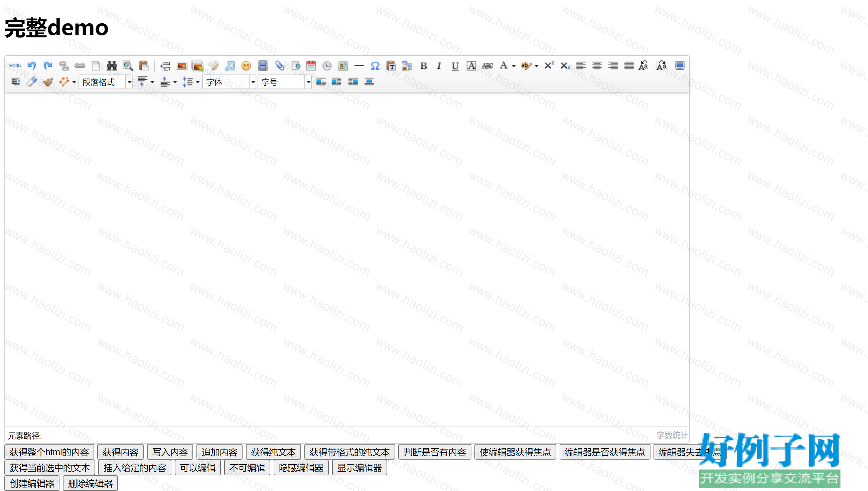Convert text to lowercase icon
The image size is (868, 491).
tap(661, 65)
